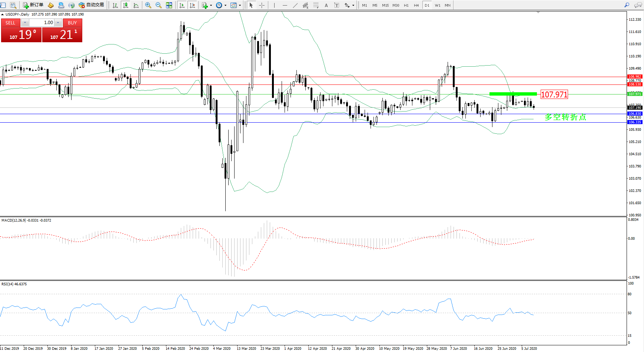Click the zoom in magnifier icon

(x=148, y=5)
